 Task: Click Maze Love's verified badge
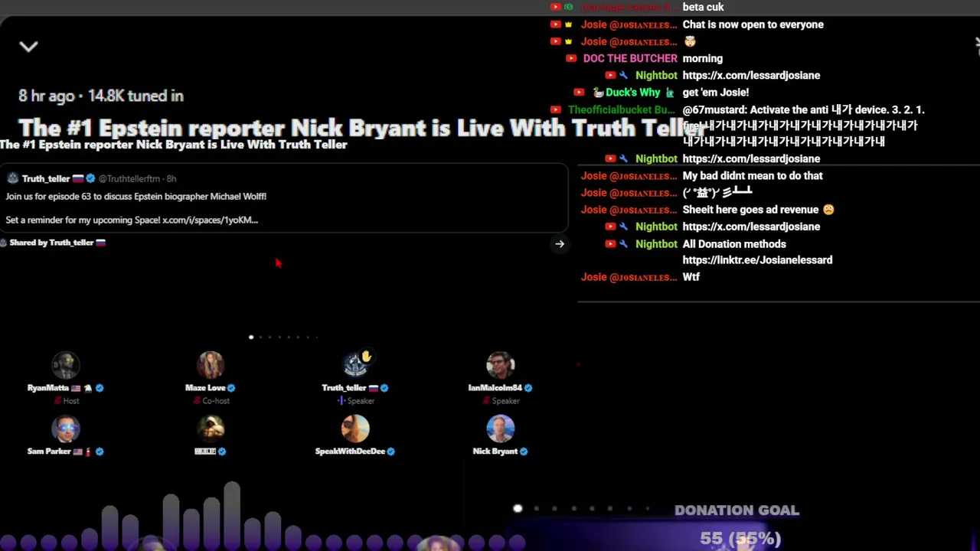[231, 388]
